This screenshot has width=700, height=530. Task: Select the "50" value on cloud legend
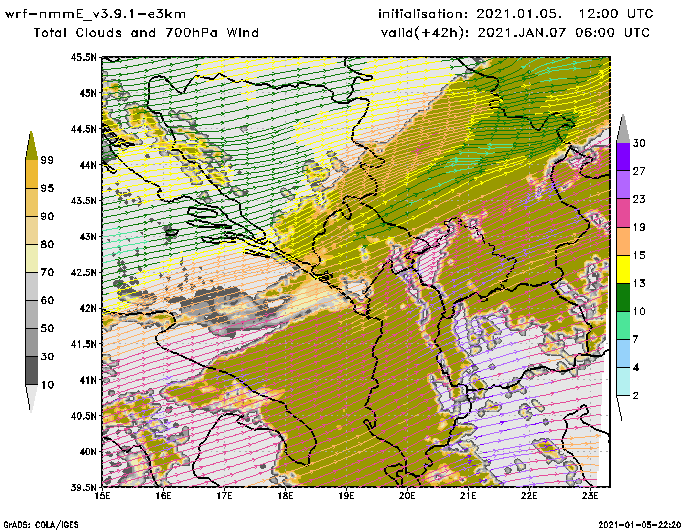[47, 329]
